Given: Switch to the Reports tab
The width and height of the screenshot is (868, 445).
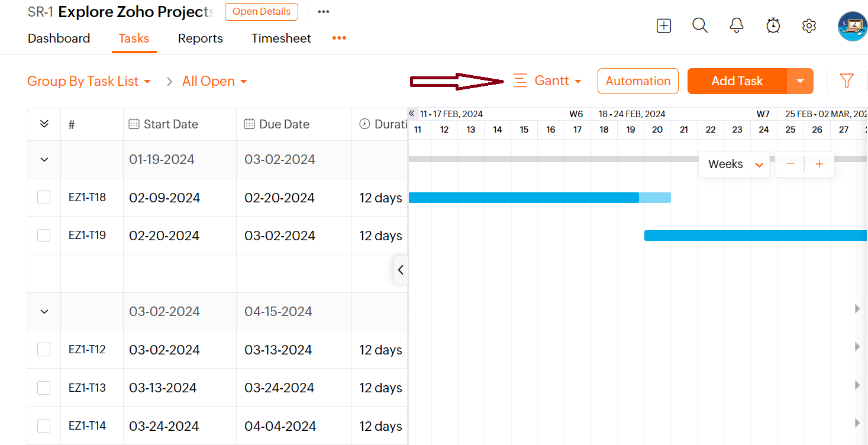Looking at the screenshot, I should point(201,38).
